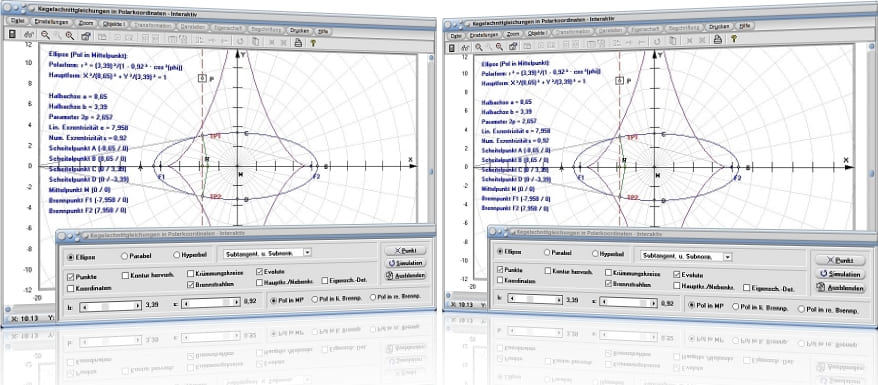Enable the Kontur hervorh. checkbox in left panel
This screenshot has width=878, height=385.
point(125,275)
